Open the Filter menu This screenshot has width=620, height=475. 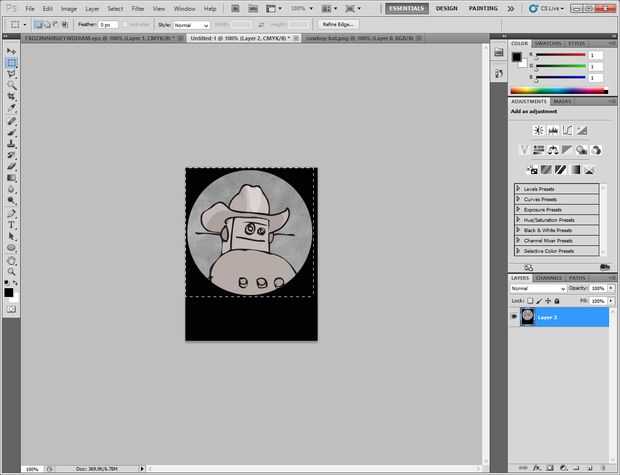pos(138,8)
